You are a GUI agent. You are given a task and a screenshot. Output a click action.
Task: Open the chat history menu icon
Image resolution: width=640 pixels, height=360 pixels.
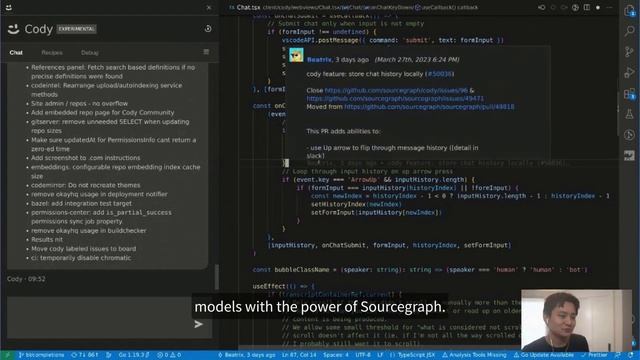[x=206, y=52]
